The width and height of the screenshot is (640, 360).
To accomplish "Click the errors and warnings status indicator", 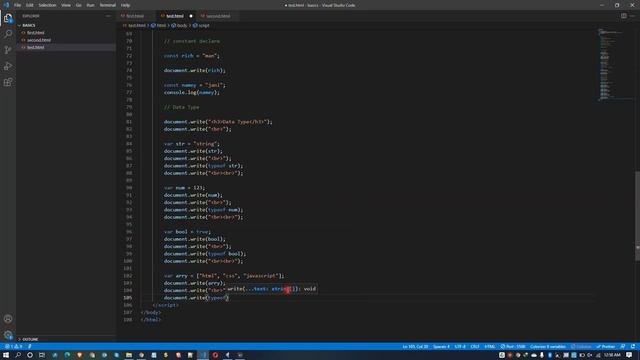I will click(x=14, y=347).
